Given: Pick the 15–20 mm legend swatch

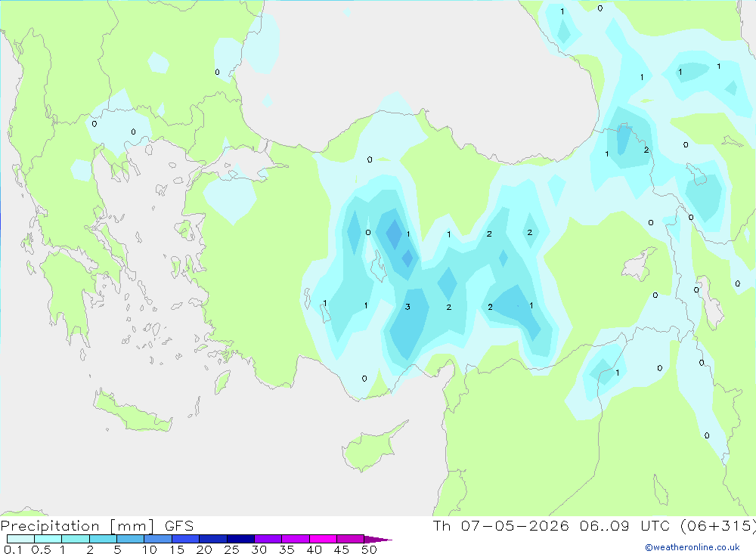Looking at the screenshot, I should pos(186,539).
